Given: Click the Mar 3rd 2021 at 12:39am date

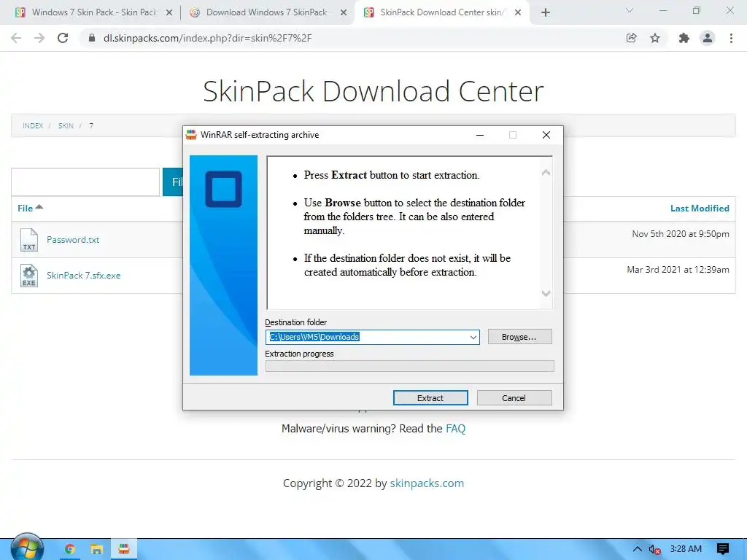Looking at the screenshot, I should [x=678, y=270].
